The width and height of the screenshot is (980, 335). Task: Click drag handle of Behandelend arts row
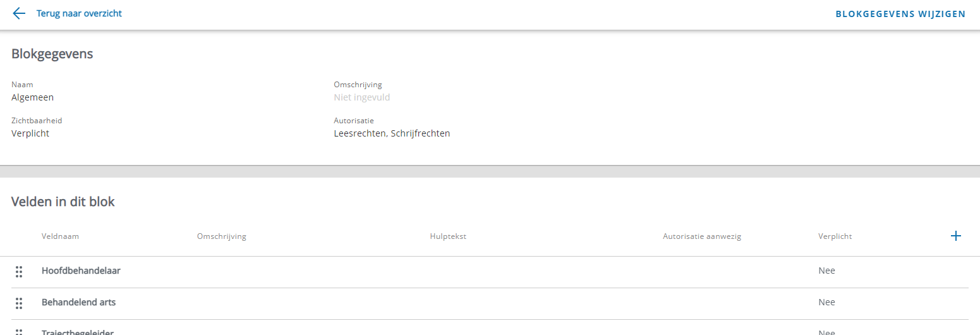pos(19,303)
